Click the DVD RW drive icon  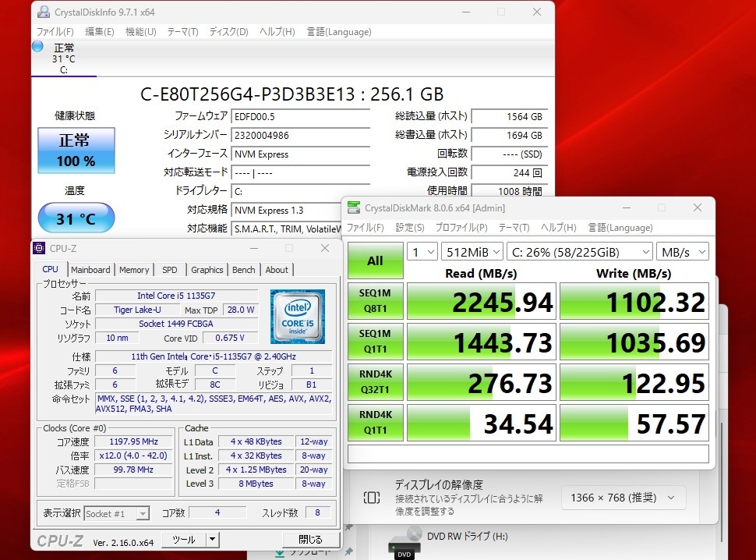[x=404, y=543]
